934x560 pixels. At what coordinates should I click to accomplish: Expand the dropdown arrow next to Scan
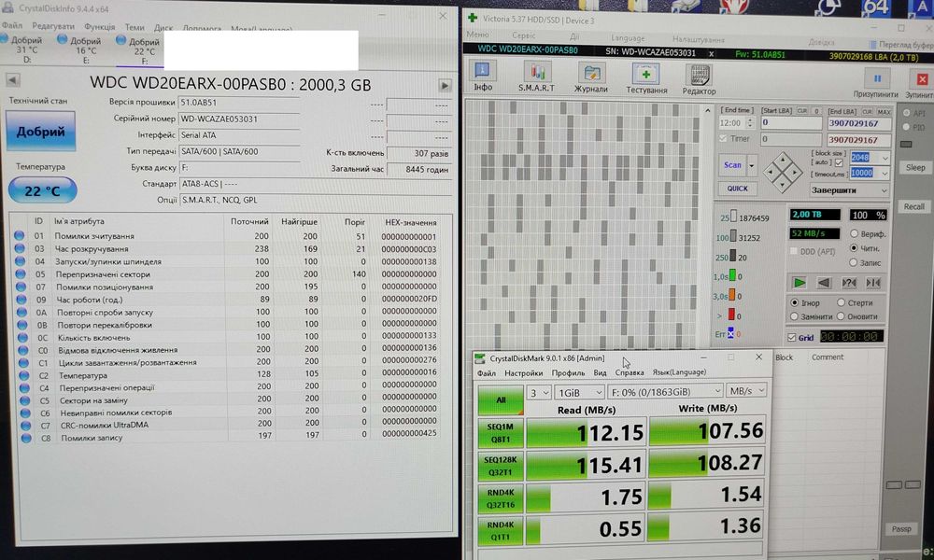(752, 165)
